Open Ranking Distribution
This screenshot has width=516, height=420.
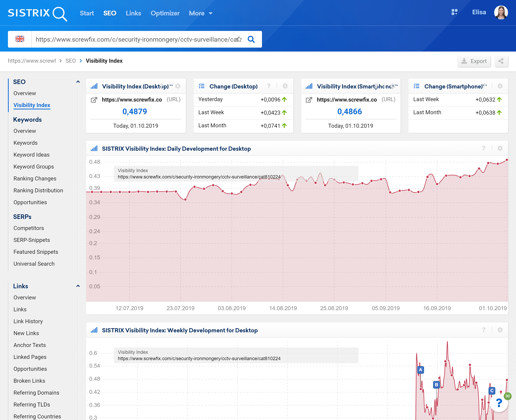coord(38,190)
